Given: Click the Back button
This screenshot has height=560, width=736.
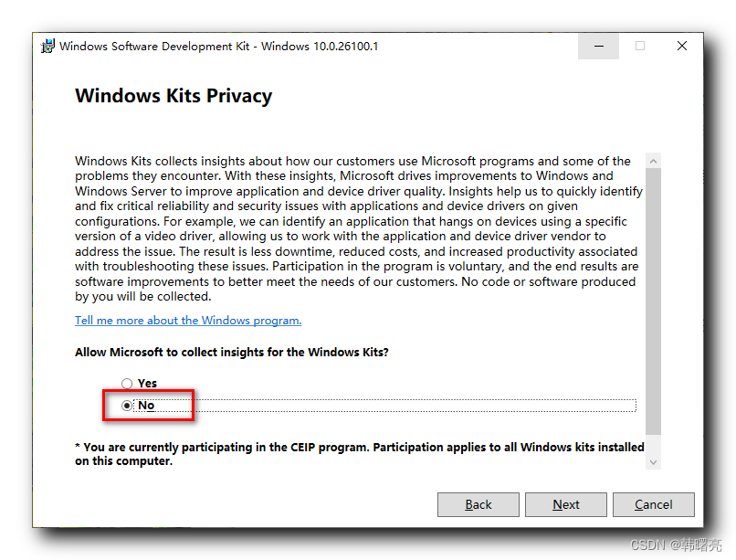Looking at the screenshot, I should tap(478, 503).
